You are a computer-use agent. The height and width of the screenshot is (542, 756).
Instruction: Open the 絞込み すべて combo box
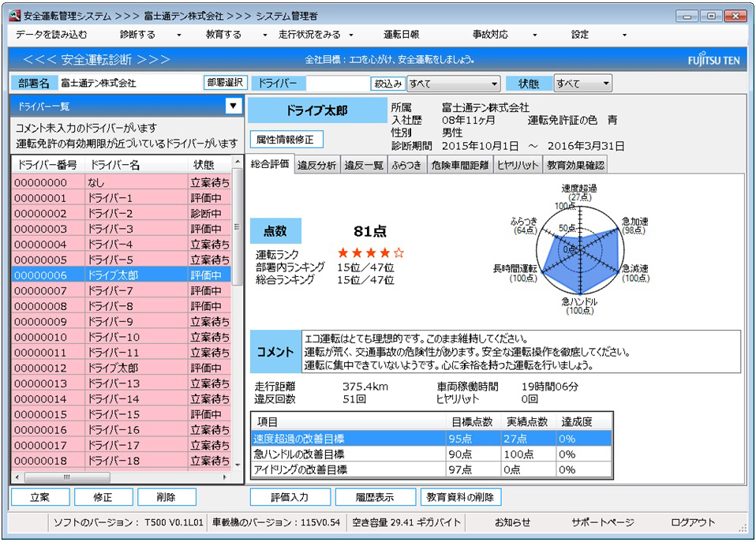pyautogui.click(x=453, y=84)
